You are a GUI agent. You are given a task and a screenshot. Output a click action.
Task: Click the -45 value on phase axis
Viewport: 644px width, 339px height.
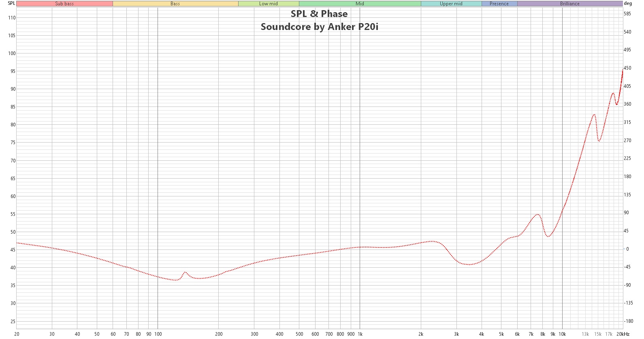pyautogui.click(x=627, y=267)
